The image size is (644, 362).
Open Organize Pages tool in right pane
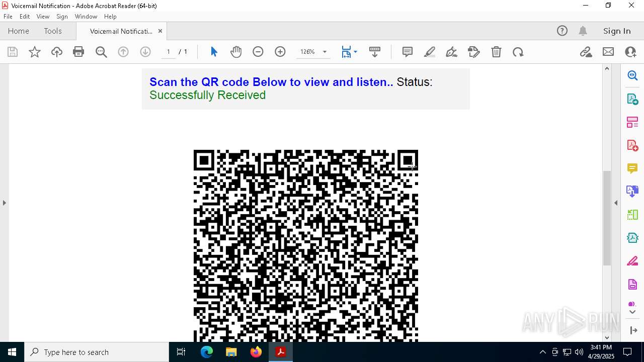(x=632, y=122)
